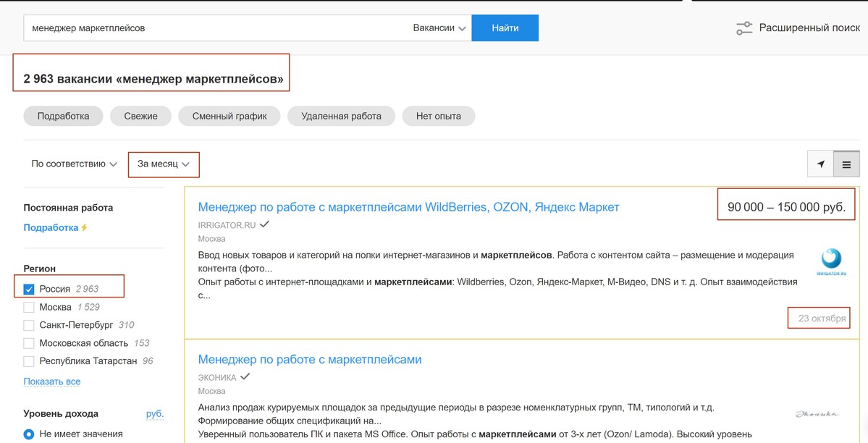Apply the Удаленная работа filter chip
This screenshot has width=868, height=443.
tap(341, 117)
